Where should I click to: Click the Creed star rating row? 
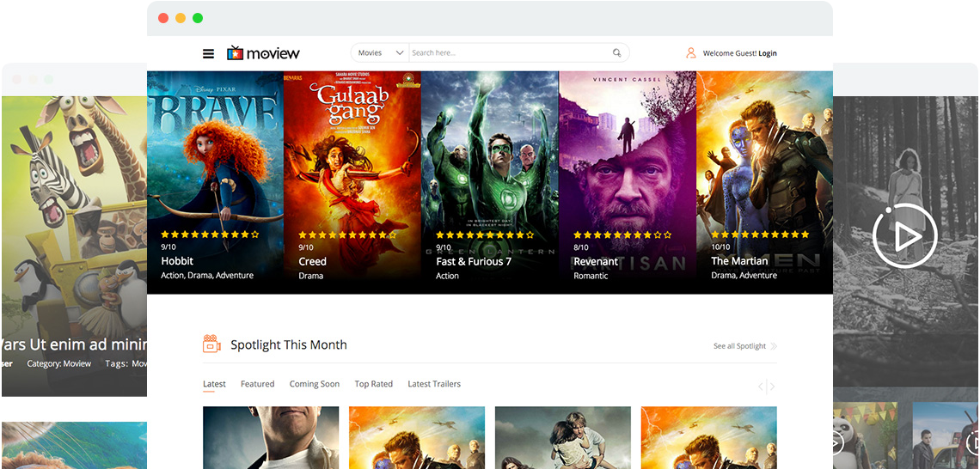coord(347,234)
